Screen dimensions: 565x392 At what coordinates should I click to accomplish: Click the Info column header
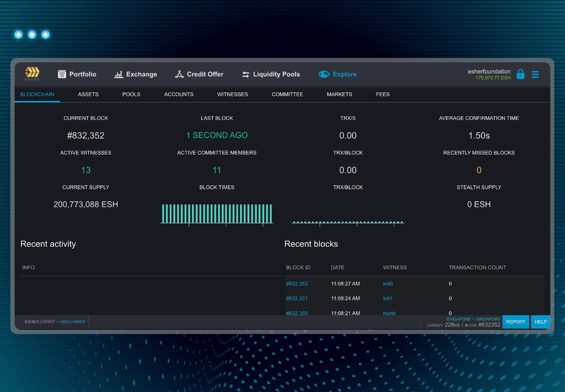[x=28, y=267]
